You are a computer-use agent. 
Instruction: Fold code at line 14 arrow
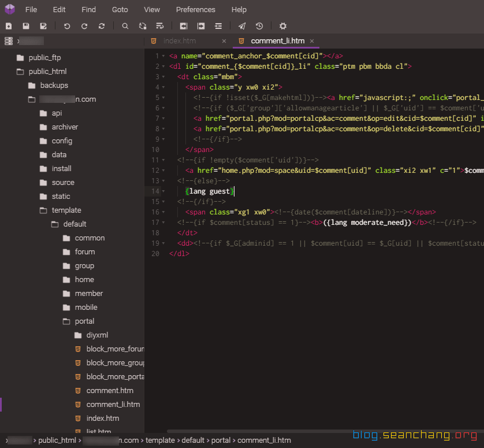163,191
